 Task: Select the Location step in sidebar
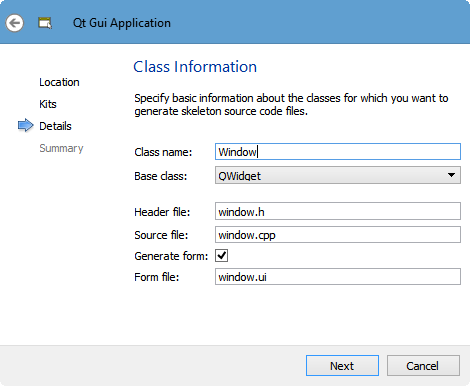coord(59,82)
